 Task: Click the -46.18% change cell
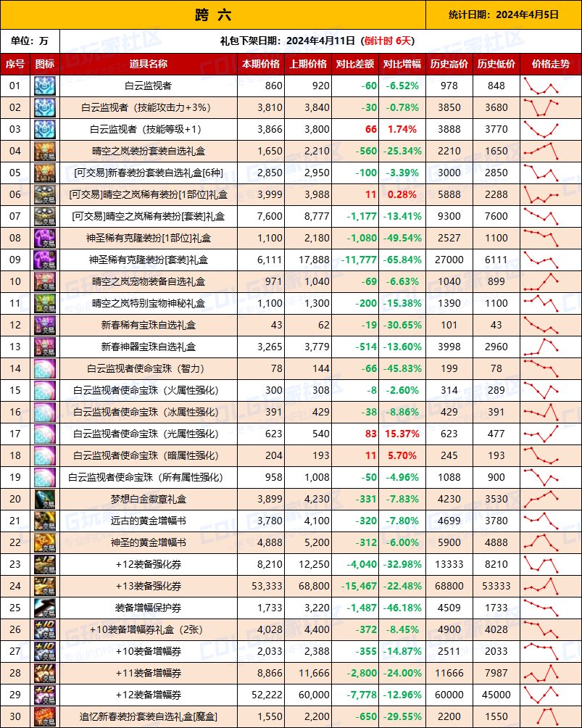pyautogui.click(x=402, y=608)
